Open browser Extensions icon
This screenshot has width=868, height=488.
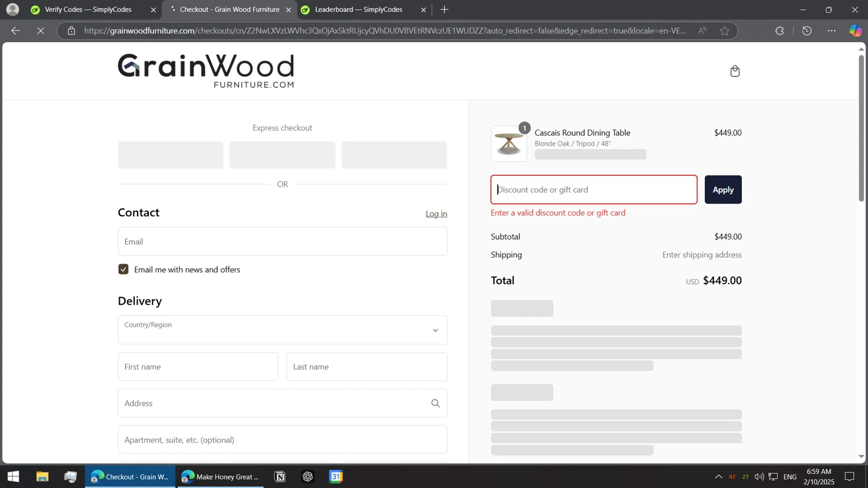(779, 31)
